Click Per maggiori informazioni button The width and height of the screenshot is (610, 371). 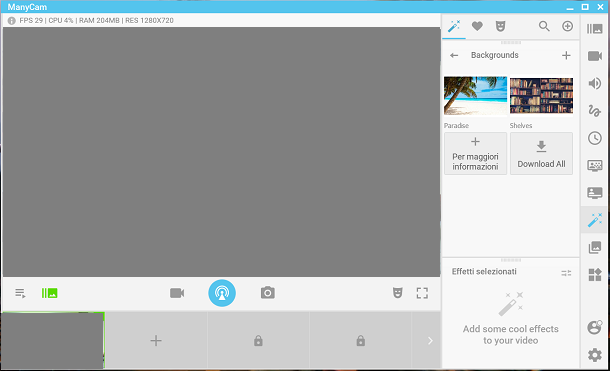[475, 154]
